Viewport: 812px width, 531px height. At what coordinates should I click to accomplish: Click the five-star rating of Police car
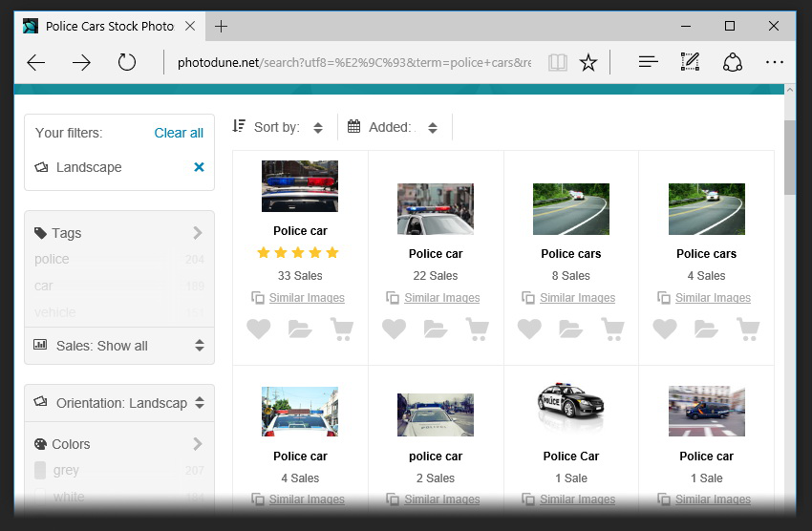click(x=298, y=252)
